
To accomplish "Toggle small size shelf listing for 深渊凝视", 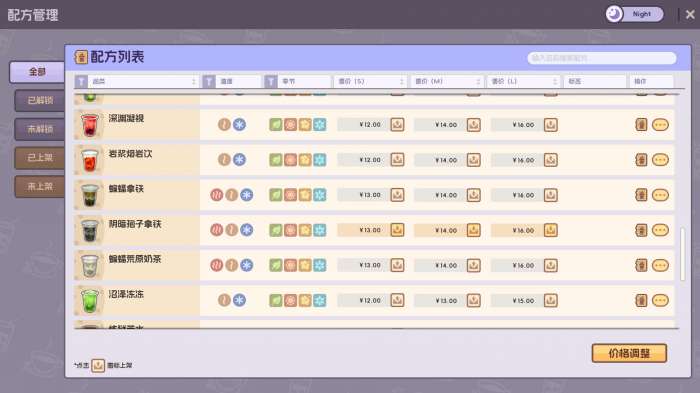I will 397,125.
